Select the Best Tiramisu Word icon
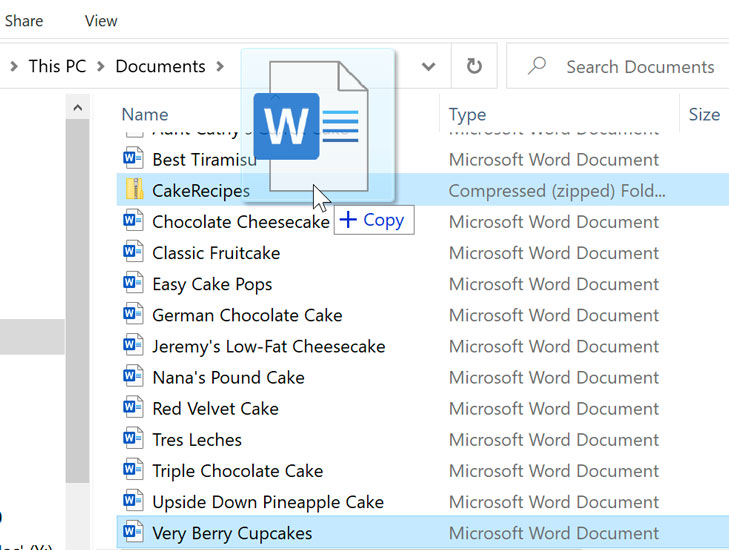729x550 pixels. (x=133, y=159)
